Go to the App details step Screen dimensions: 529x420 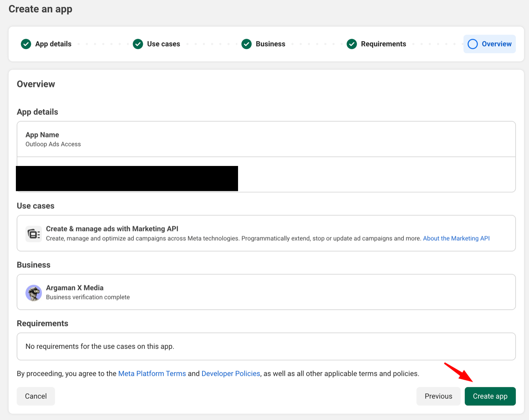coord(46,44)
